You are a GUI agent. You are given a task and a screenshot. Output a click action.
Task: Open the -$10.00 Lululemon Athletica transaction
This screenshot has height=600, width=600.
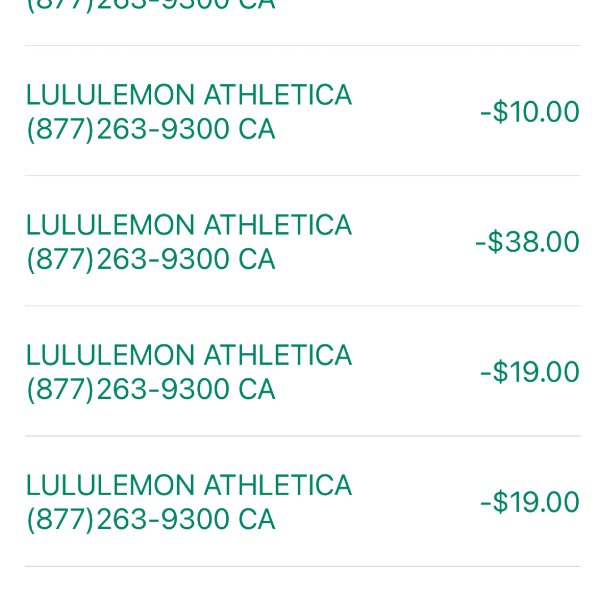tap(303, 111)
